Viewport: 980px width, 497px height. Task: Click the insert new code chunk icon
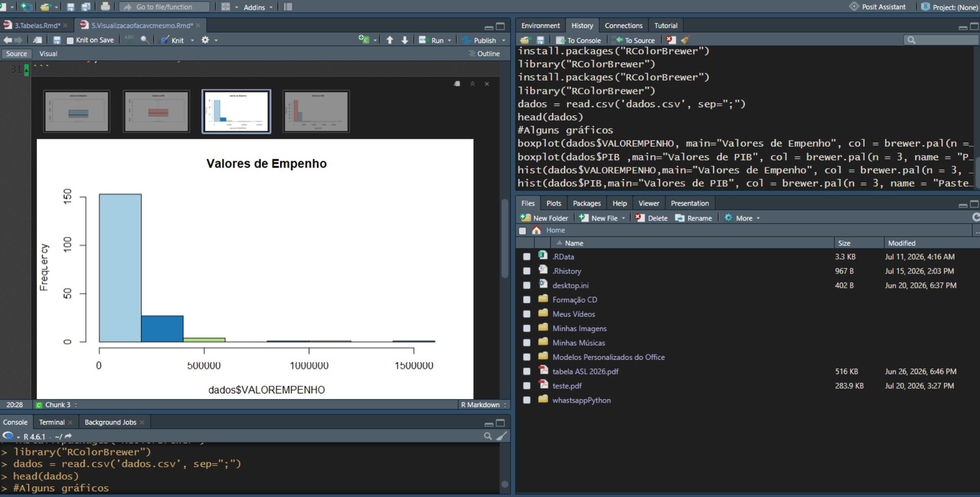(x=363, y=39)
